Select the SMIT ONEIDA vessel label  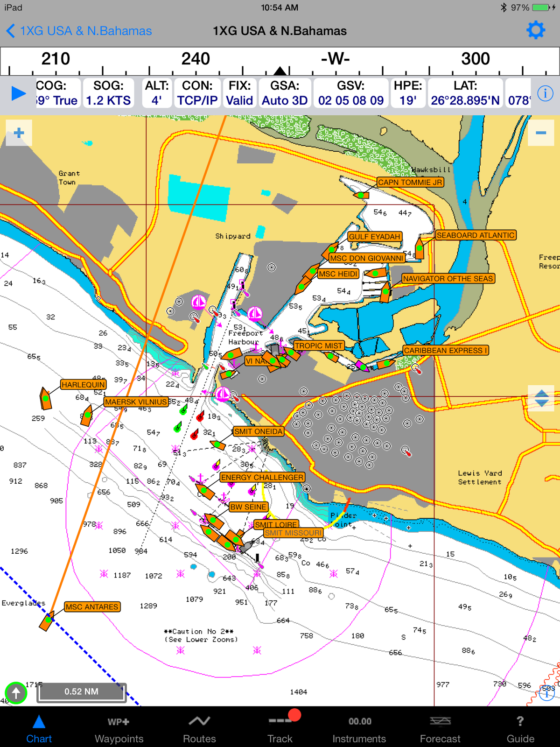pyautogui.click(x=259, y=431)
